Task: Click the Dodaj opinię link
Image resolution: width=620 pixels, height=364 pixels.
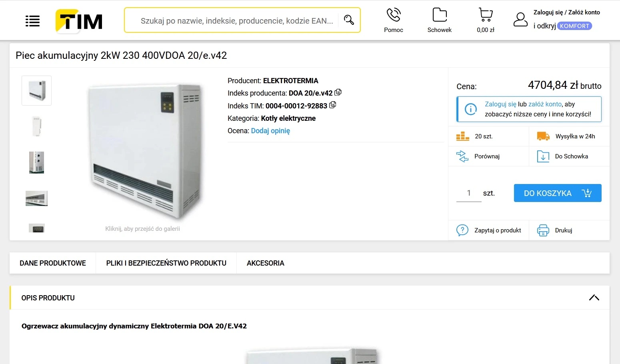Action: 270,131
